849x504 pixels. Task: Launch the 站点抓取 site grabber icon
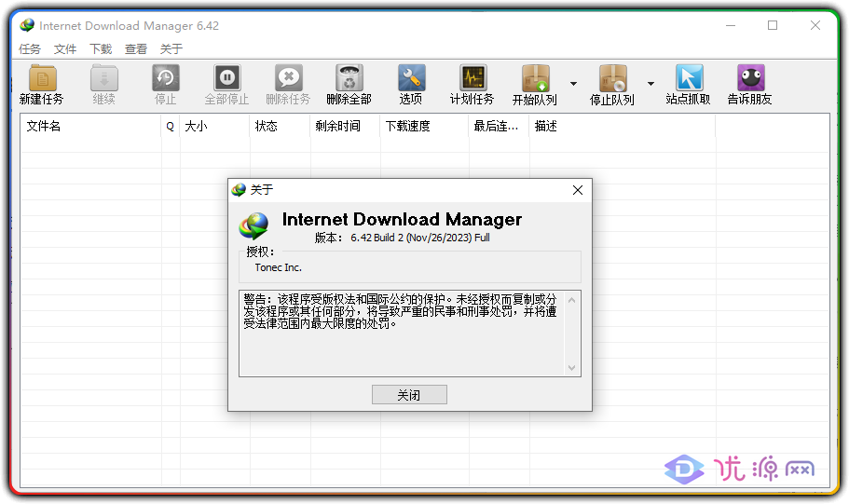click(689, 78)
